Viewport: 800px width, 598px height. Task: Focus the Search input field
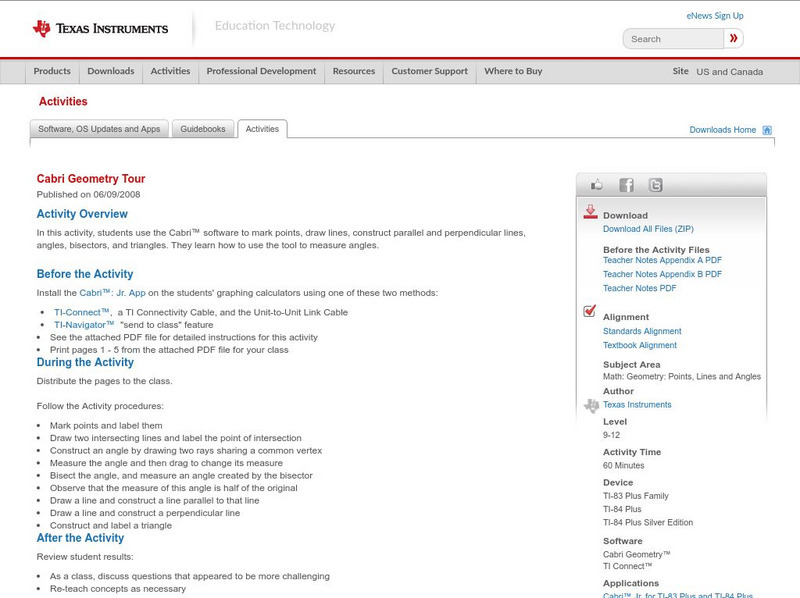[673, 39]
